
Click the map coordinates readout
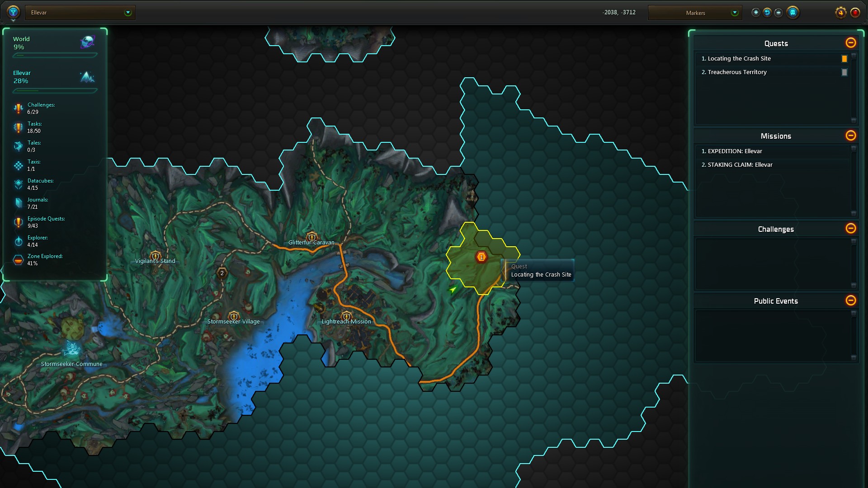click(x=619, y=13)
